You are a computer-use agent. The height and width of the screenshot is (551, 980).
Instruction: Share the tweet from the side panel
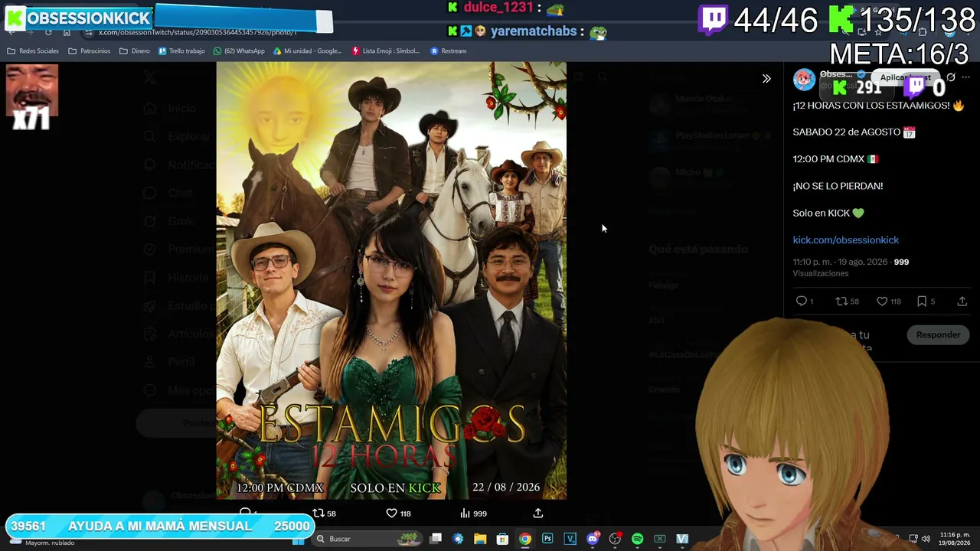click(x=962, y=302)
